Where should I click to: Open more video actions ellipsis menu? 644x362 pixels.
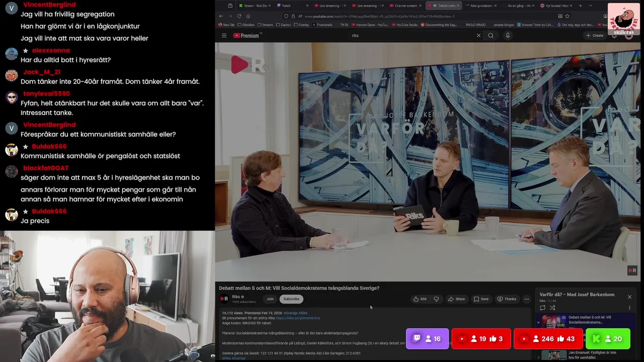click(x=527, y=299)
